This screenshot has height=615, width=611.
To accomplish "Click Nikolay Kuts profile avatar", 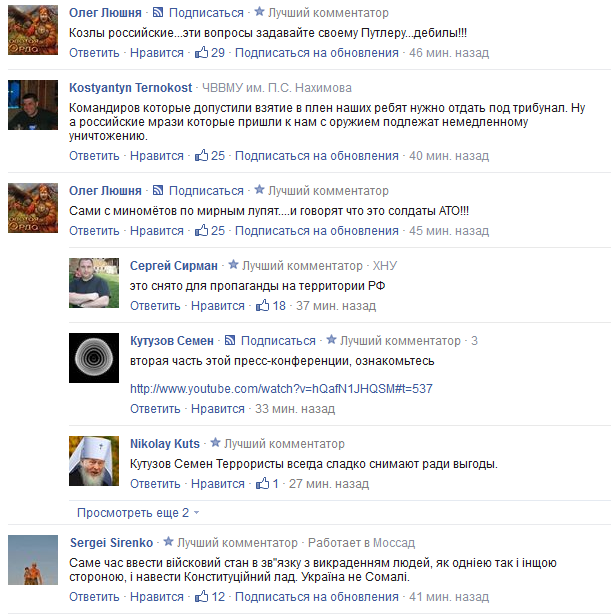I will pyautogui.click(x=94, y=461).
